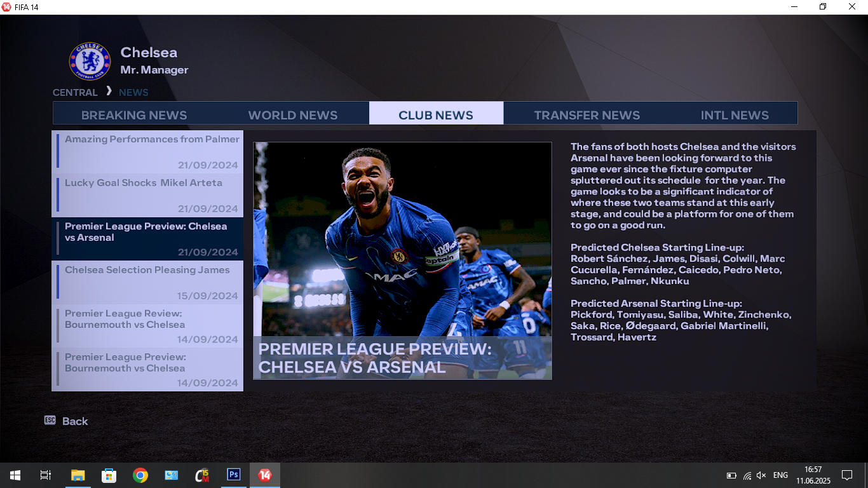The width and height of the screenshot is (868, 488).
Task: Open Photoshop from taskbar
Action: pyautogui.click(x=234, y=475)
